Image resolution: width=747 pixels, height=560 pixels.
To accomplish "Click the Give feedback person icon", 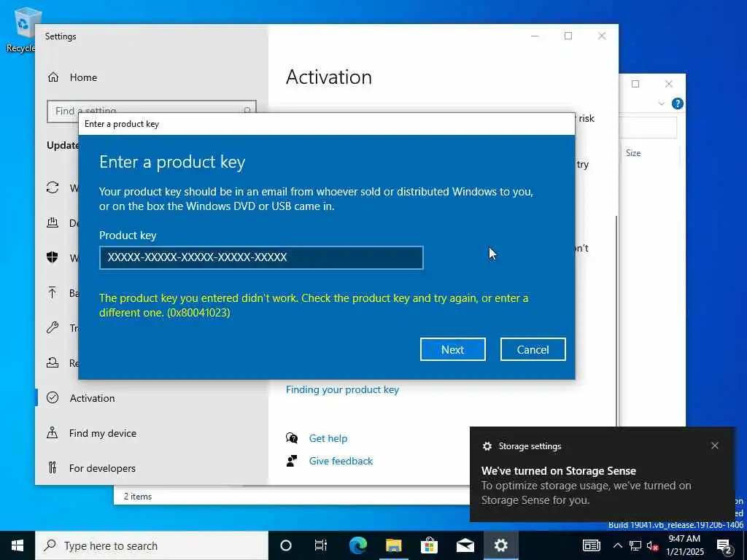I will (x=292, y=461).
